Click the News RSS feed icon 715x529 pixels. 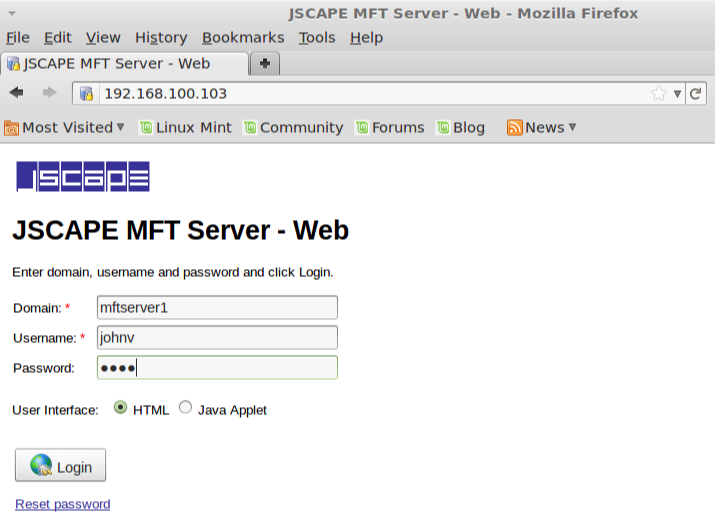[514, 127]
